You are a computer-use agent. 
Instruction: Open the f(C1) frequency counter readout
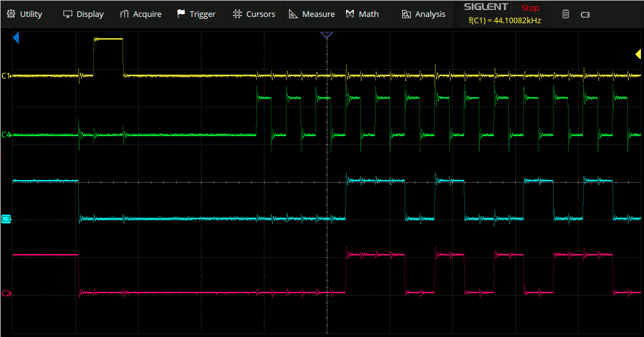(x=505, y=21)
